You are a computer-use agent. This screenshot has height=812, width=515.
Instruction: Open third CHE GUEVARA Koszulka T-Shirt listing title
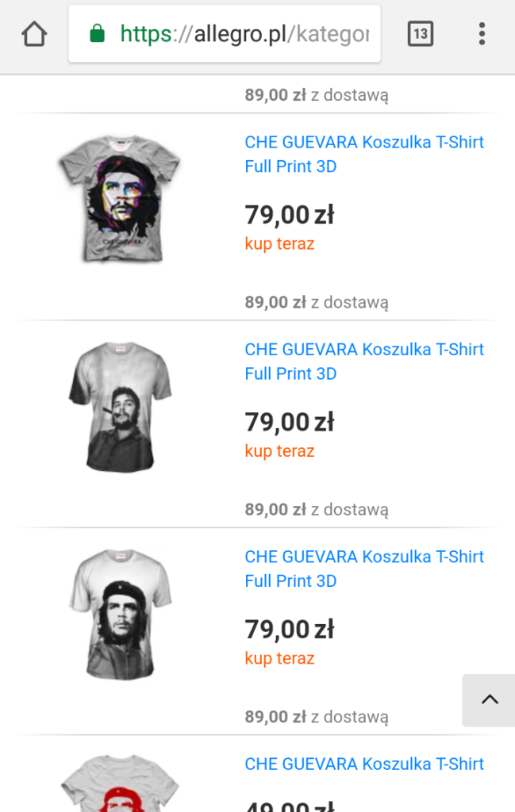[364, 569]
